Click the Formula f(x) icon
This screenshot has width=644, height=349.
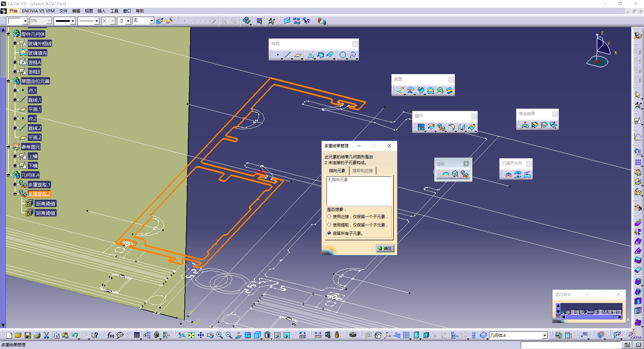tap(110, 335)
